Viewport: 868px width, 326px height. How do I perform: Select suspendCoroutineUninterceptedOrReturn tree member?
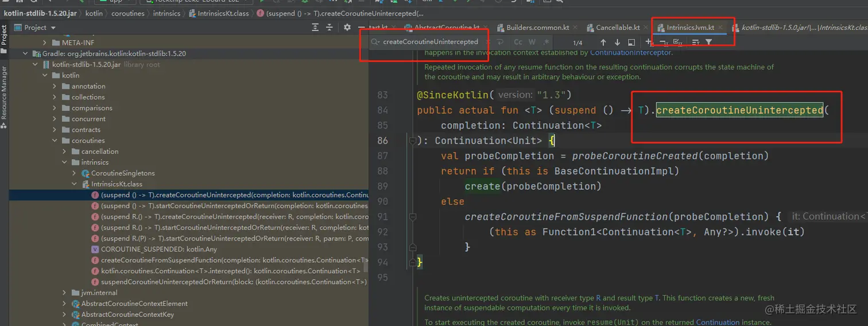click(230, 282)
